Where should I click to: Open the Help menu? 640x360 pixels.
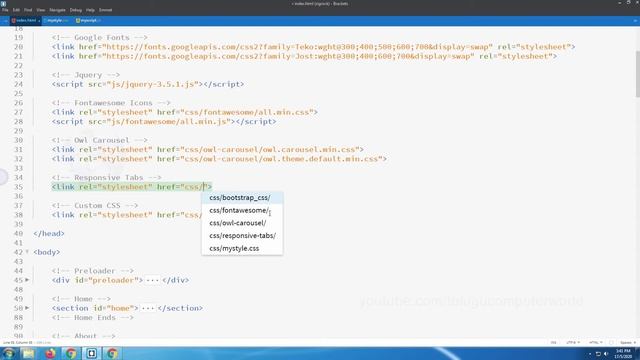pyautogui.click(x=90, y=10)
